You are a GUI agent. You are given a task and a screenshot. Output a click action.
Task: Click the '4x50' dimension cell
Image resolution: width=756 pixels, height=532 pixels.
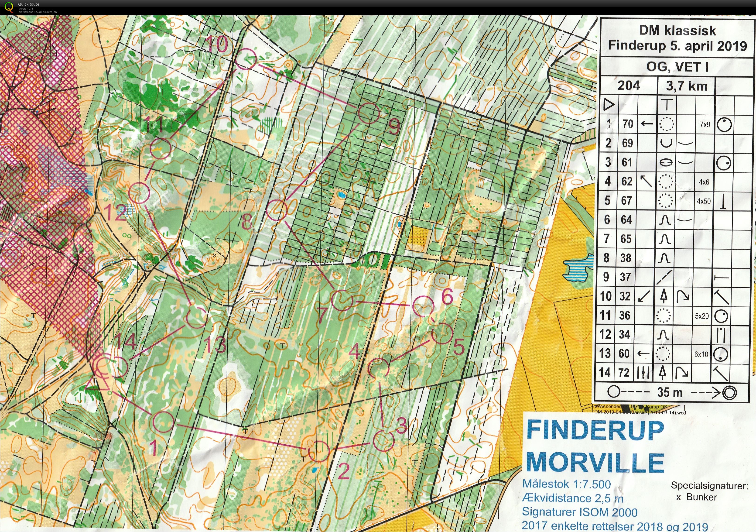(x=704, y=201)
